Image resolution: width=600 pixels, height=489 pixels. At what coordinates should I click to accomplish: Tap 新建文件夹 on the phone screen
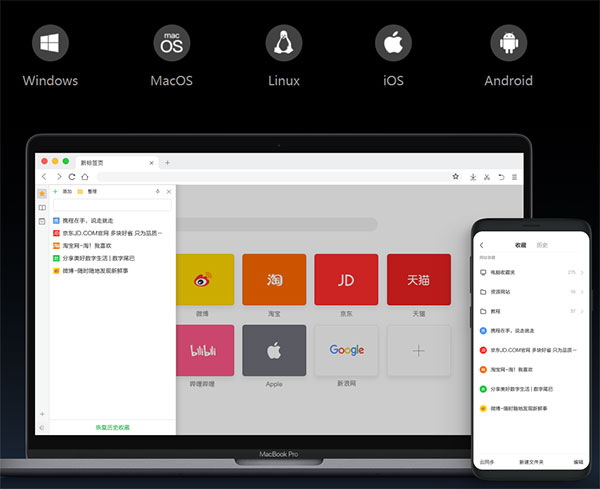pos(531,463)
